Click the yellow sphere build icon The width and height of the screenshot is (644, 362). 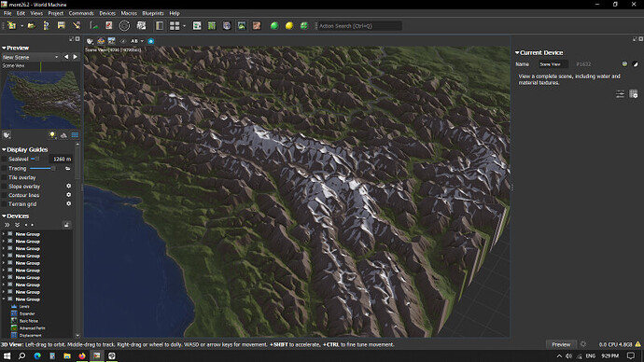coord(289,25)
